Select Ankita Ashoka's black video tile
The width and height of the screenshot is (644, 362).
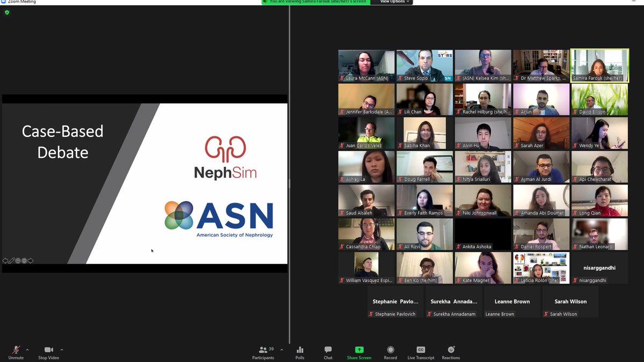(483, 234)
